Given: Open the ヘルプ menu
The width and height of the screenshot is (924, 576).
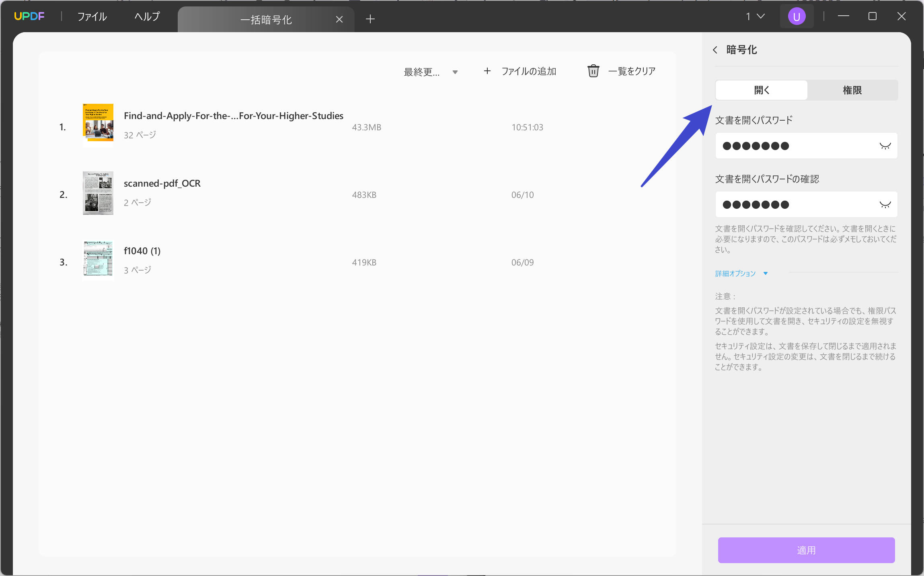Looking at the screenshot, I should [147, 16].
